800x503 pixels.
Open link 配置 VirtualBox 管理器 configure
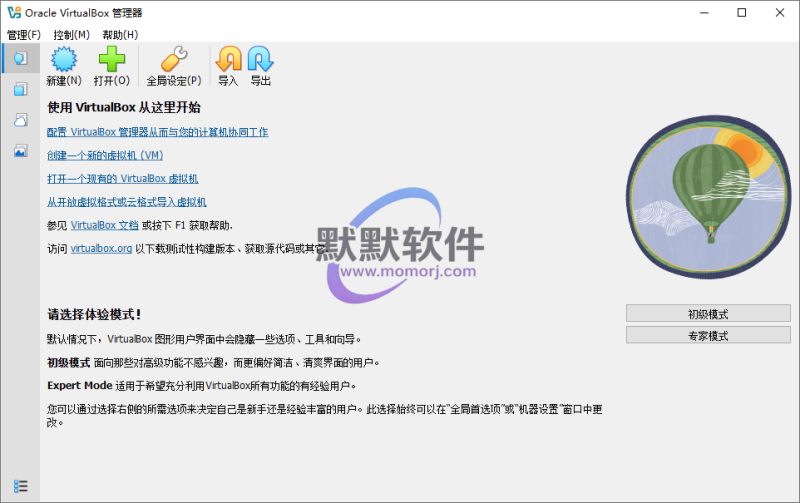(158, 132)
